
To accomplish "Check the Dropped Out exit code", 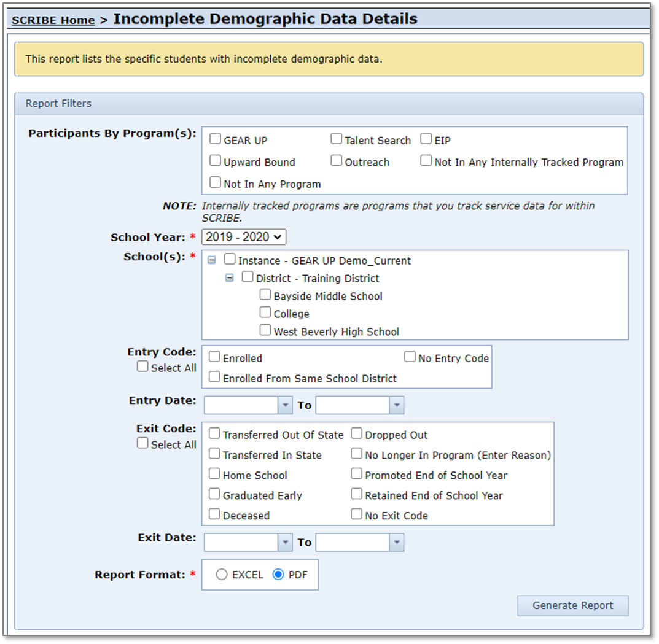I will 356,433.
